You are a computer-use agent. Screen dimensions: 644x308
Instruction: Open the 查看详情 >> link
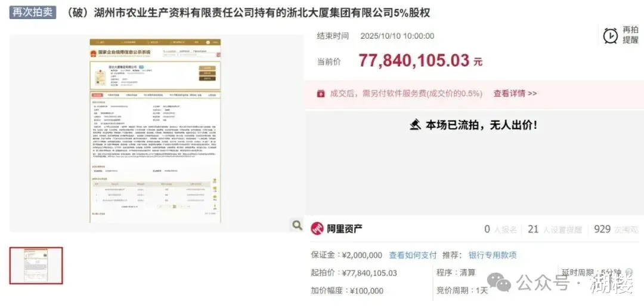click(515, 94)
